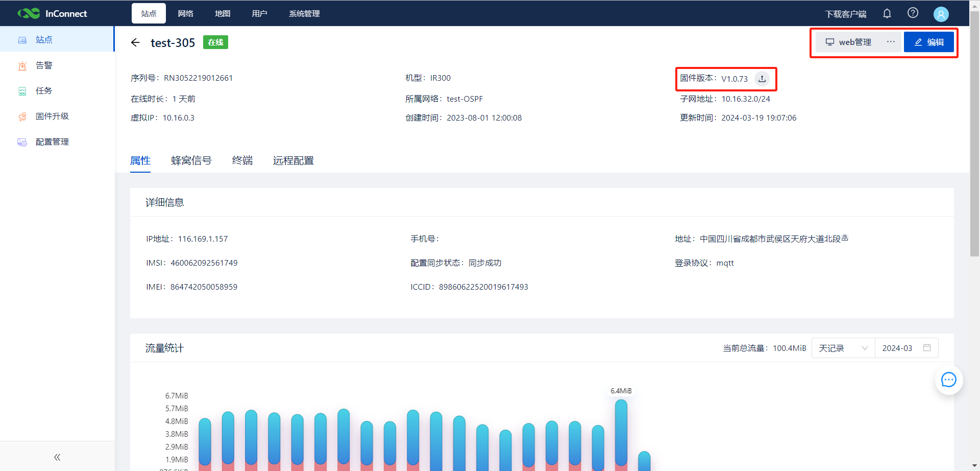Click the IMEI value 864742050058959
The height and width of the screenshot is (471, 980).
(204, 287)
